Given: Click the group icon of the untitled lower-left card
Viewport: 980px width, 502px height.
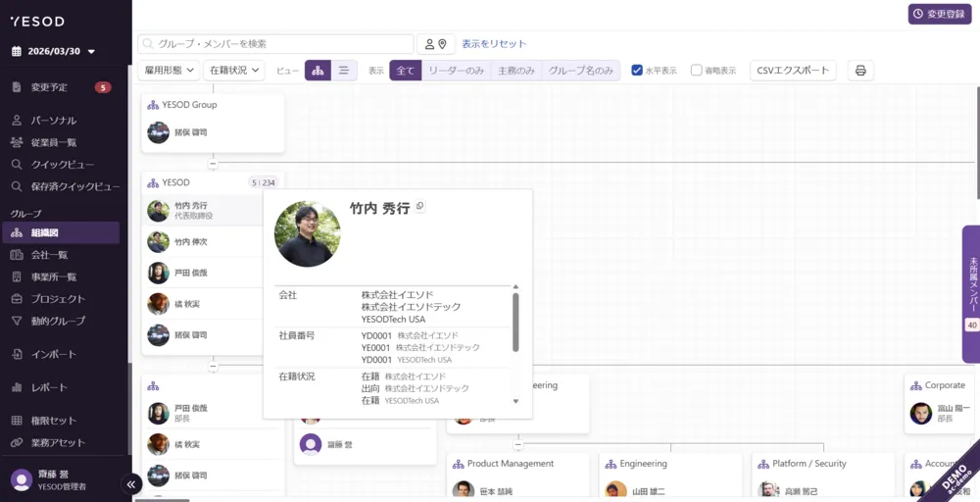Looking at the screenshot, I should tap(153, 385).
